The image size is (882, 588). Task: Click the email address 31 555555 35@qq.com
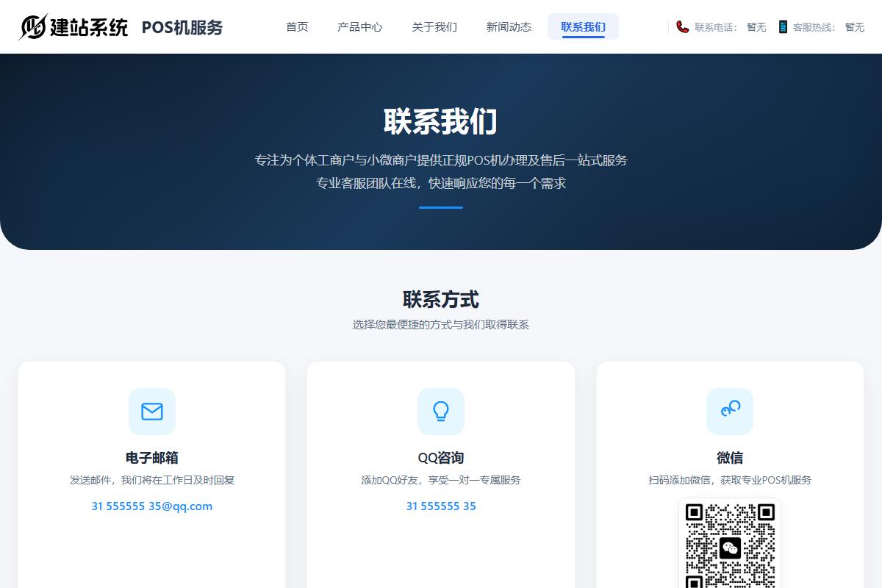pos(152,506)
